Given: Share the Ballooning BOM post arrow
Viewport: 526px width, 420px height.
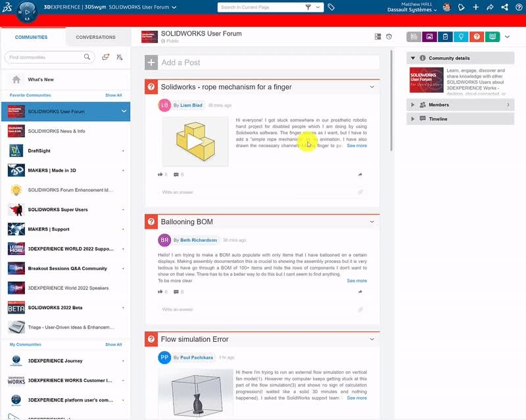Looking at the screenshot, I should [x=360, y=292].
